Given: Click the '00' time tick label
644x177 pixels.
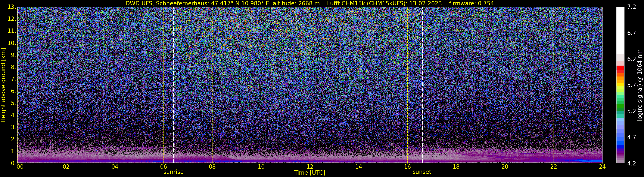Looking at the screenshot, I should click(x=20, y=167).
